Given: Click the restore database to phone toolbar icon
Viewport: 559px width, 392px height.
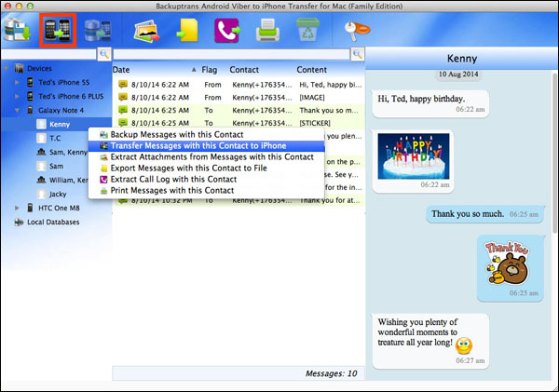Looking at the screenshot, I should pyautogui.click(x=98, y=31).
